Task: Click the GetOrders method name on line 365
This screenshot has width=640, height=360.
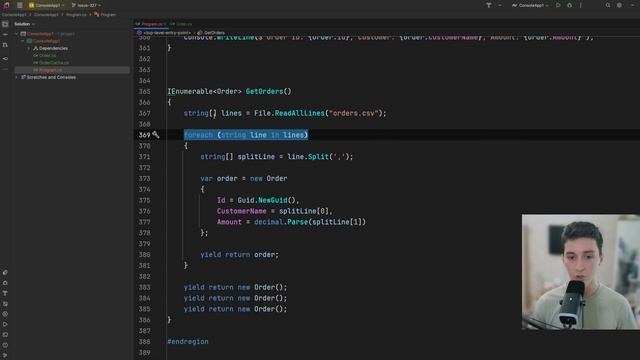Action: point(264,91)
